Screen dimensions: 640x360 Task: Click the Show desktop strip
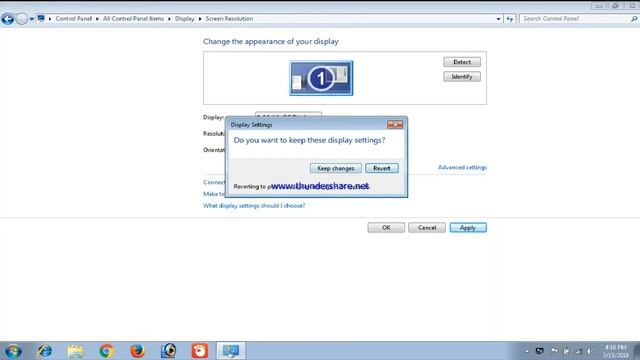[637, 351]
